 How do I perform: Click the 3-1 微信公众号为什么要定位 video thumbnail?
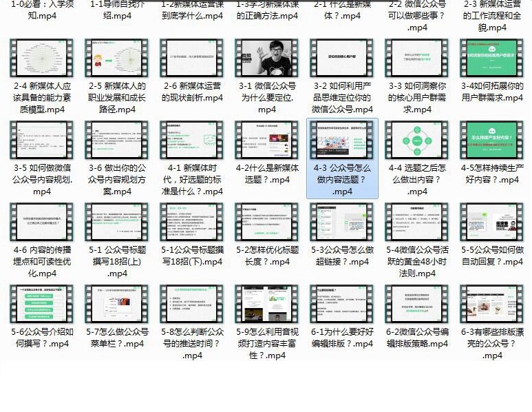267,58
